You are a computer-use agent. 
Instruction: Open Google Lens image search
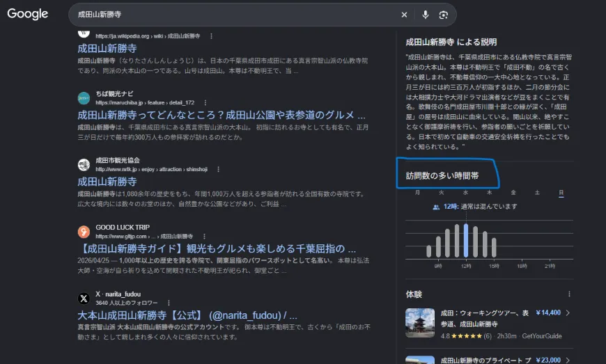point(443,15)
